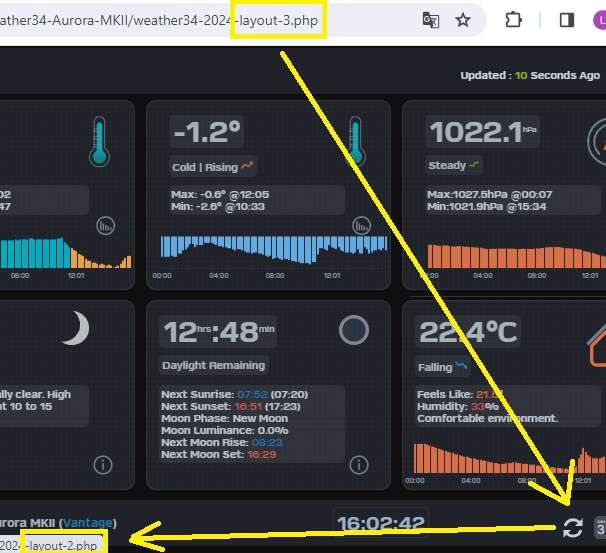The height and width of the screenshot is (553, 606).
Task: Click the Moon Luminance: 0.0% line
Action: (225, 430)
